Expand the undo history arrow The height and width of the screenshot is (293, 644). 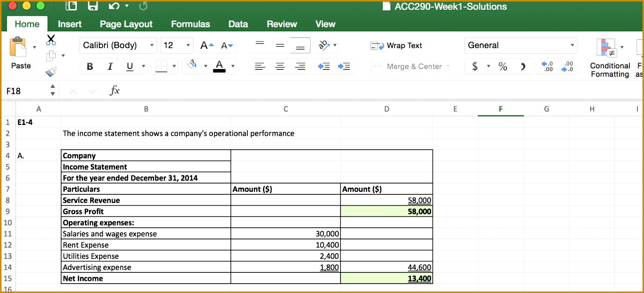[127, 6]
